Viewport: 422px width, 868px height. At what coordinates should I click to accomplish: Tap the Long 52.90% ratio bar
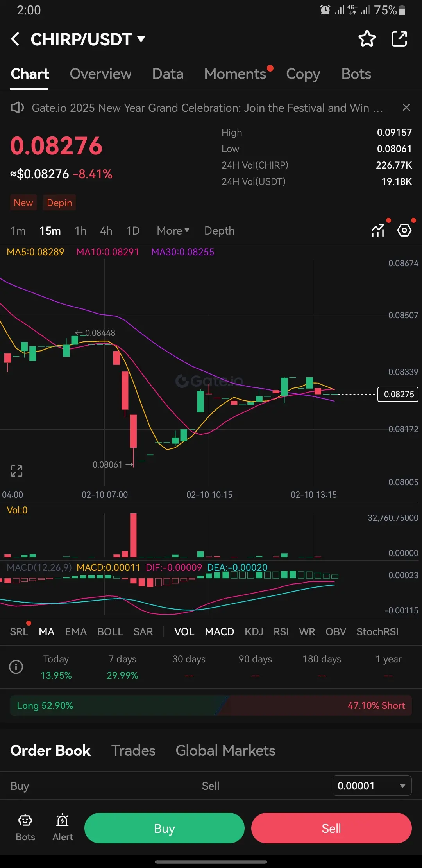[117, 705]
